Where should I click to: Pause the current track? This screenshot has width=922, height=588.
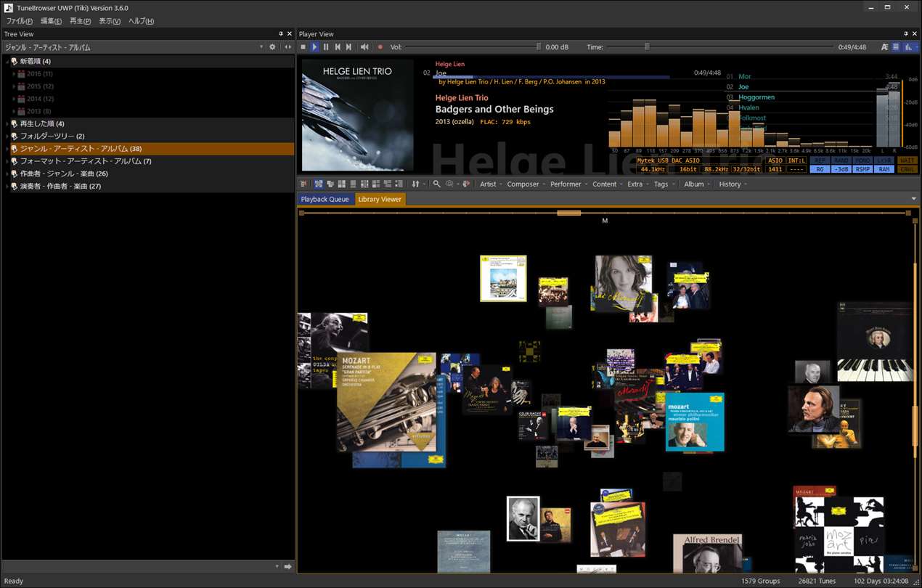click(326, 47)
